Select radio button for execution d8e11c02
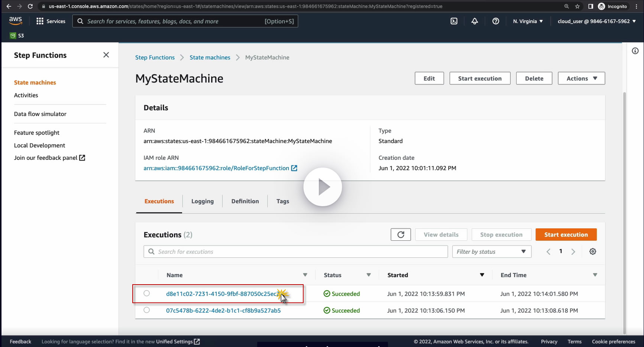This screenshot has width=644, height=347. (x=147, y=294)
